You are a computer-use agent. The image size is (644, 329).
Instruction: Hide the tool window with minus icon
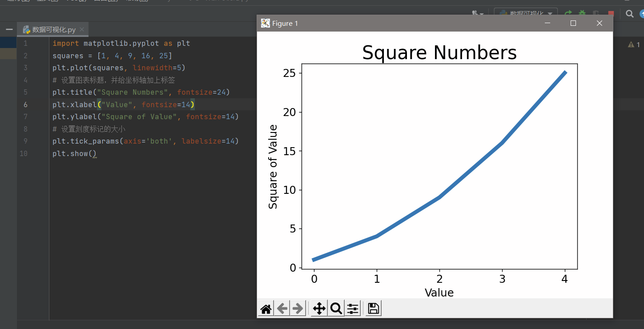pos(9,30)
